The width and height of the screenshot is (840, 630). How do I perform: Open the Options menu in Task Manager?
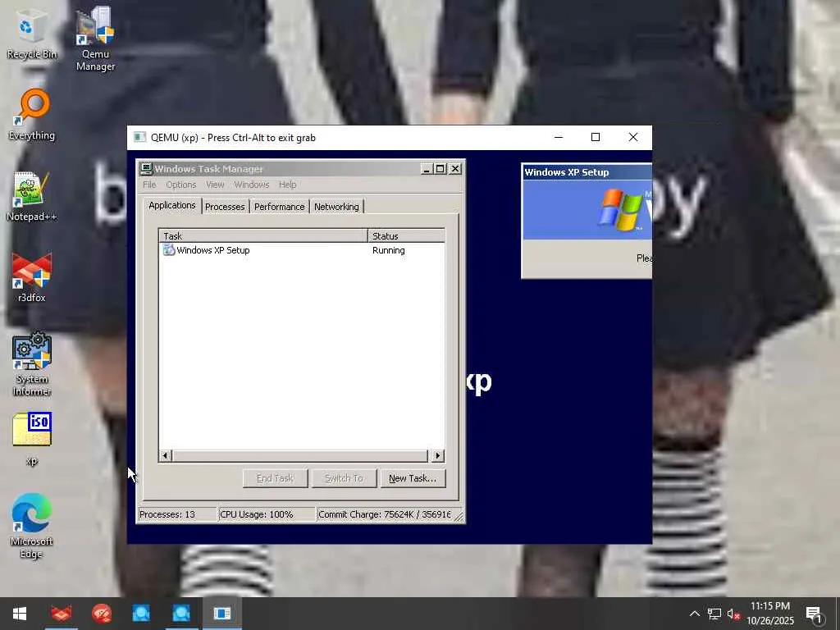point(180,185)
